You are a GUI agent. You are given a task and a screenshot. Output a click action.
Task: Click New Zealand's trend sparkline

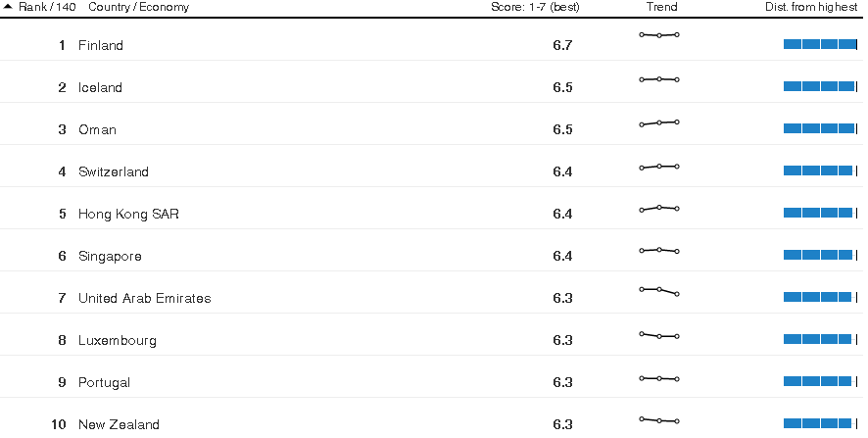tap(658, 420)
